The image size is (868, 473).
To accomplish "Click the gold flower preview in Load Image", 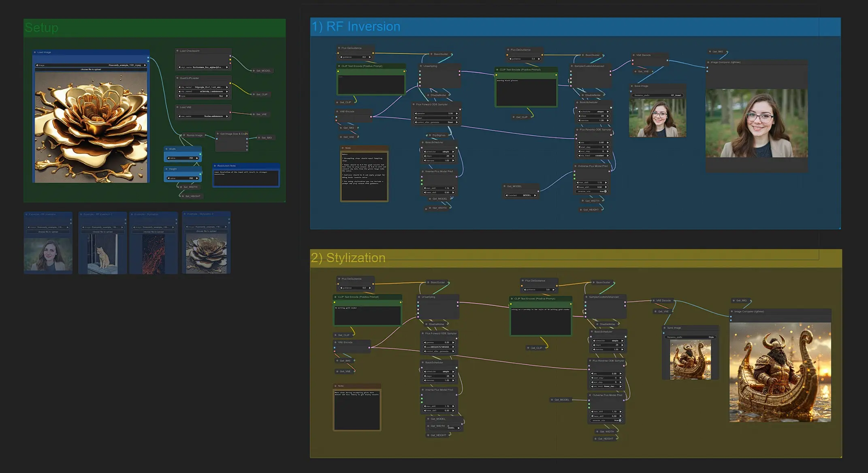I will (91, 127).
